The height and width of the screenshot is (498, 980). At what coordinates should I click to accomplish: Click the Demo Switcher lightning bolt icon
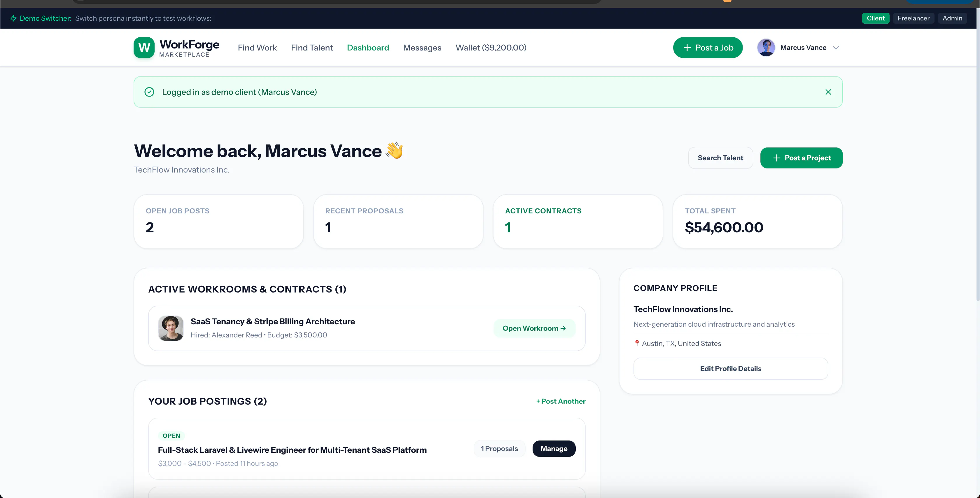(13, 18)
